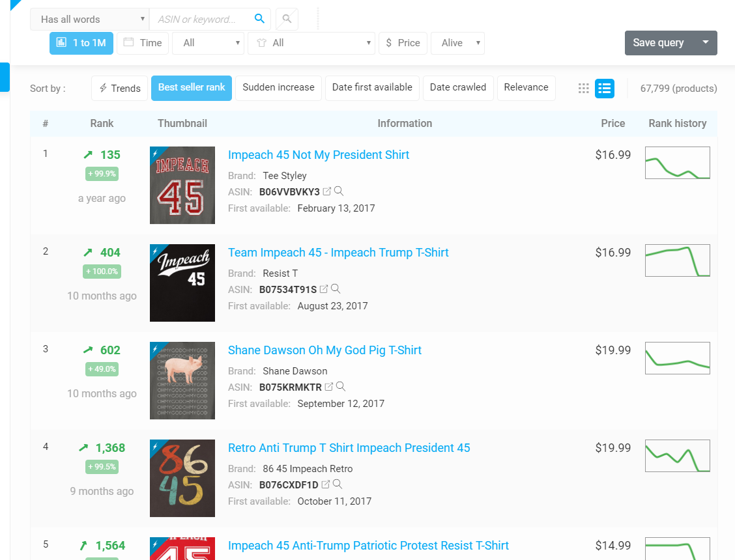Switch to list view layout icon
Screen dimensions: 735x560
point(604,89)
